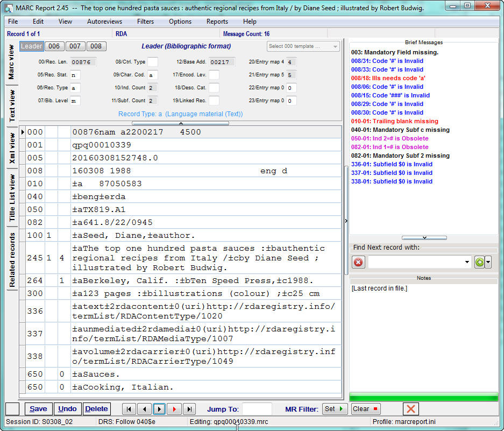The height and width of the screenshot is (431, 504).
Task: Select the 008/18 Ills needs code message
Action: [x=388, y=78]
